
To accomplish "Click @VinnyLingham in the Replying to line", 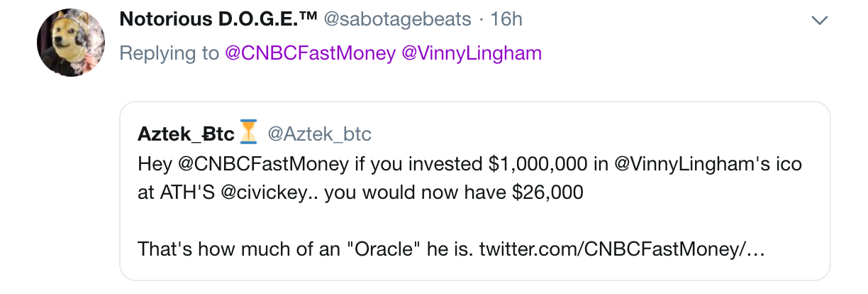I will [472, 53].
